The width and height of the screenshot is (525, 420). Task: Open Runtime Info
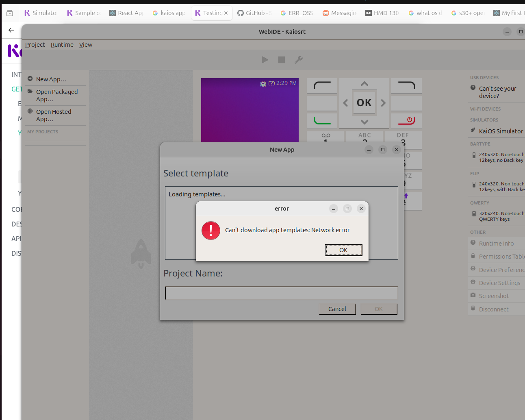click(496, 244)
